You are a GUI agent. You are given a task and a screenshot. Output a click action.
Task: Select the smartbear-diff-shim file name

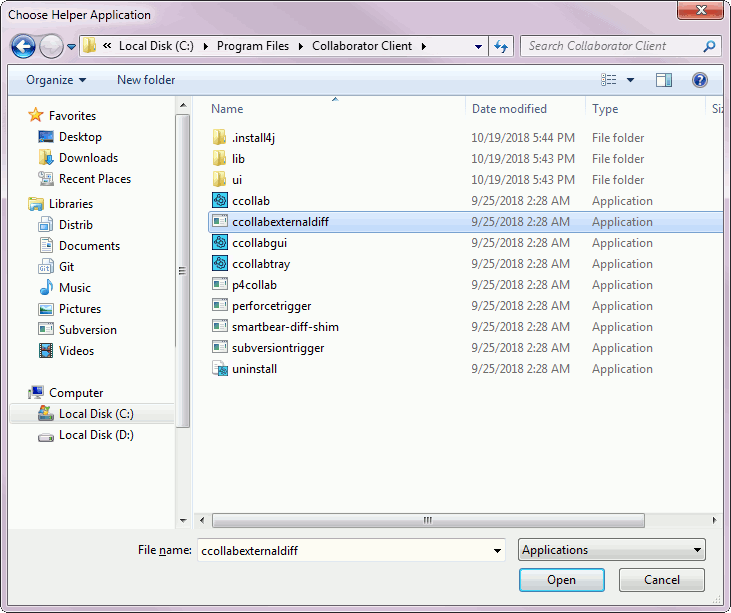[285, 327]
